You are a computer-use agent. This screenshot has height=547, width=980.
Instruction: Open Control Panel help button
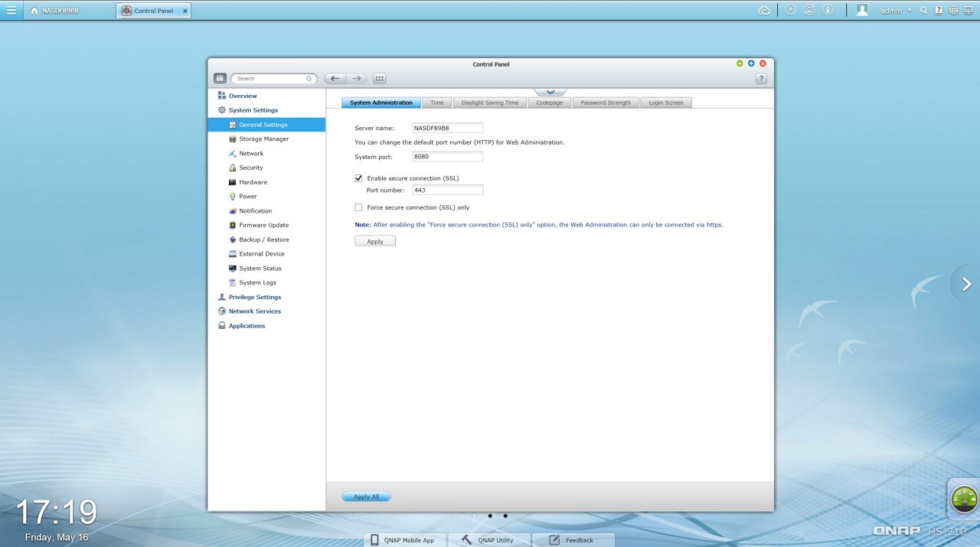[761, 79]
